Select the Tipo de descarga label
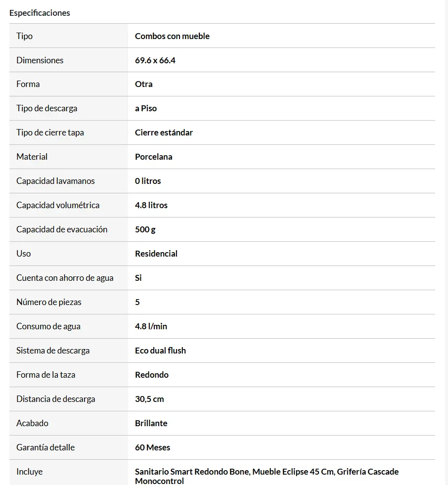 46,109
